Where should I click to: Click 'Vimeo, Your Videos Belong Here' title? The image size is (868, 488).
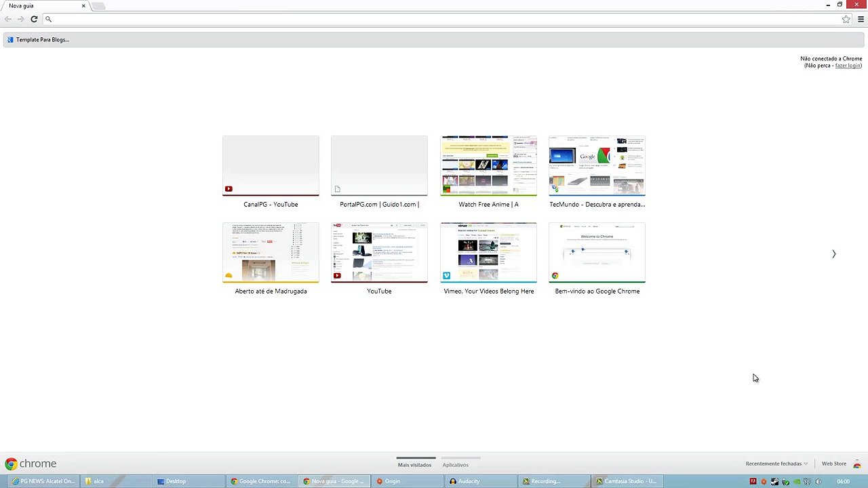pos(488,291)
